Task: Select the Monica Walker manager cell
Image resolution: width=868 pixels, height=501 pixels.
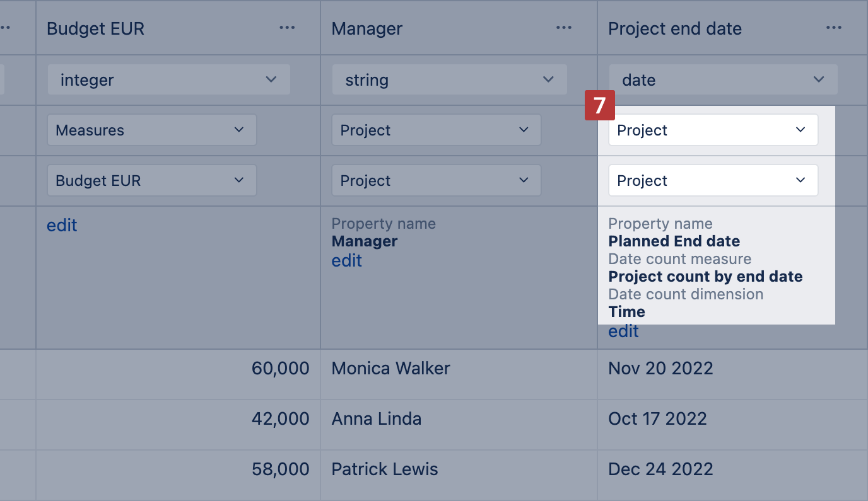Action: [390, 369]
